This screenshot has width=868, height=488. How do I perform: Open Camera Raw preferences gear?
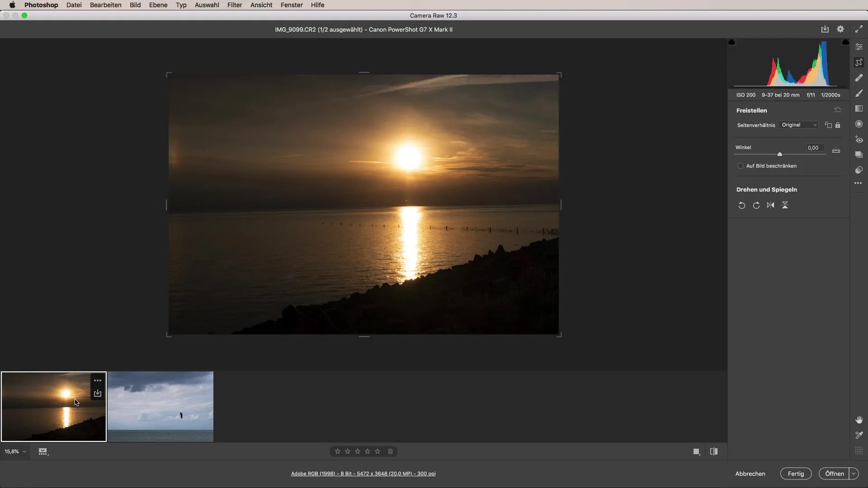coord(840,29)
